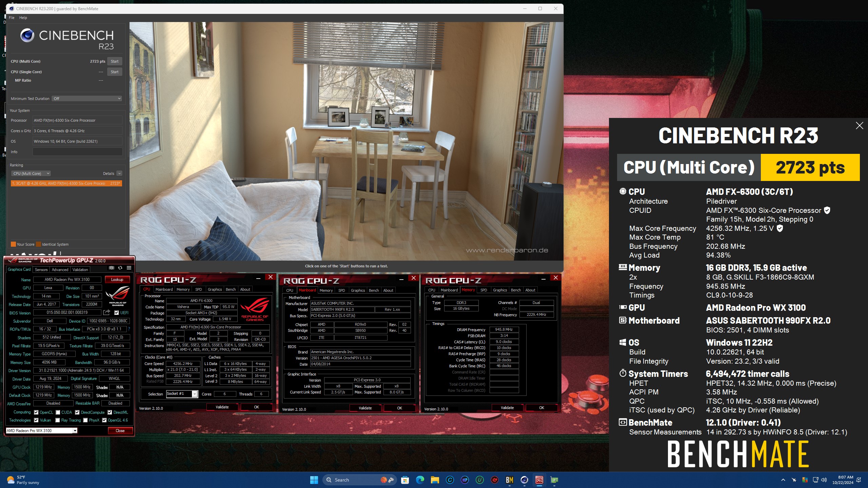The width and height of the screenshot is (868, 488).
Task: Open the Bench tab in the first CPU-Z window
Action: [x=231, y=289]
